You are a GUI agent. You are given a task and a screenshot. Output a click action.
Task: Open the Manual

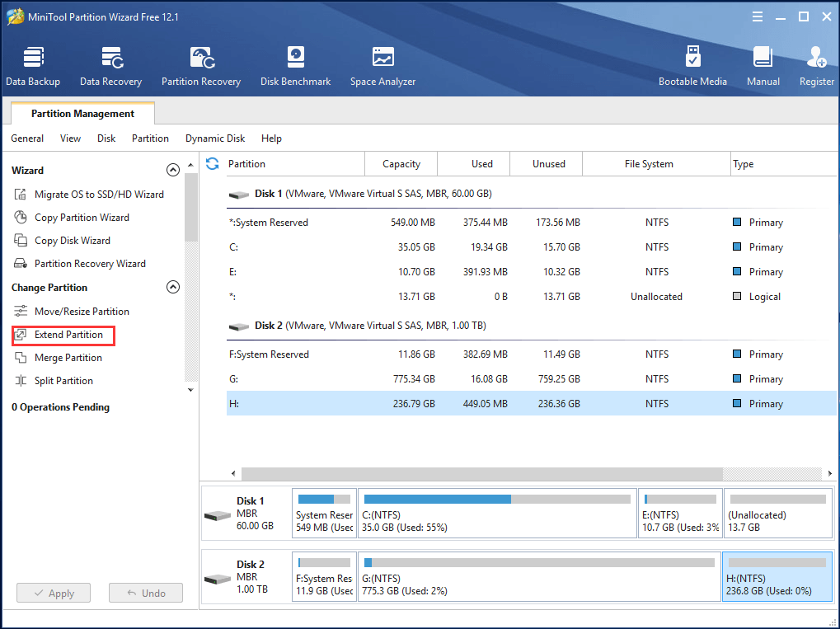(x=763, y=66)
